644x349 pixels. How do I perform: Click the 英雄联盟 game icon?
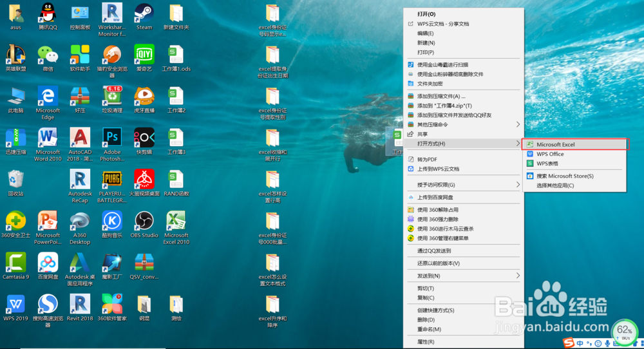[x=15, y=59]
